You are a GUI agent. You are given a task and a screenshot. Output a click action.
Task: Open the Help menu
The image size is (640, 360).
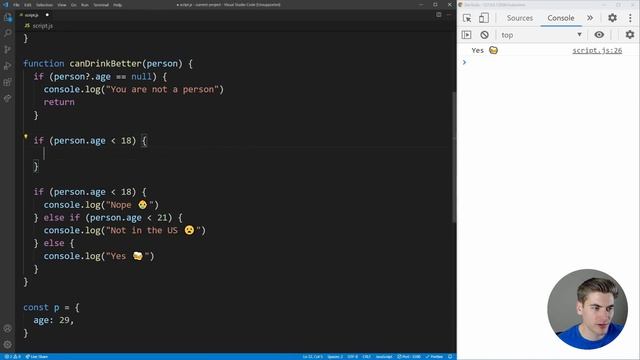pos(118,5)
